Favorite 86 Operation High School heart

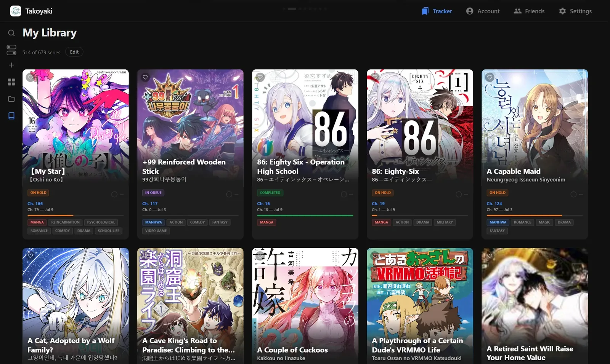click(x=260, y=77)
